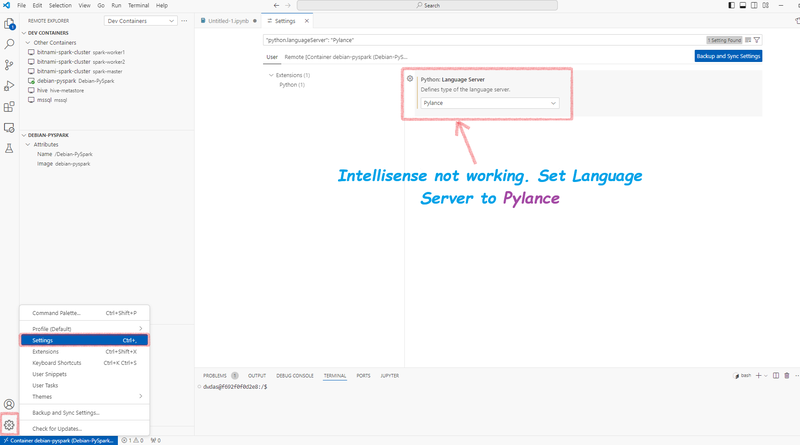Open the Remote Explorer icon
Viewport: 800px width, 445px height.
click(9, 128)
